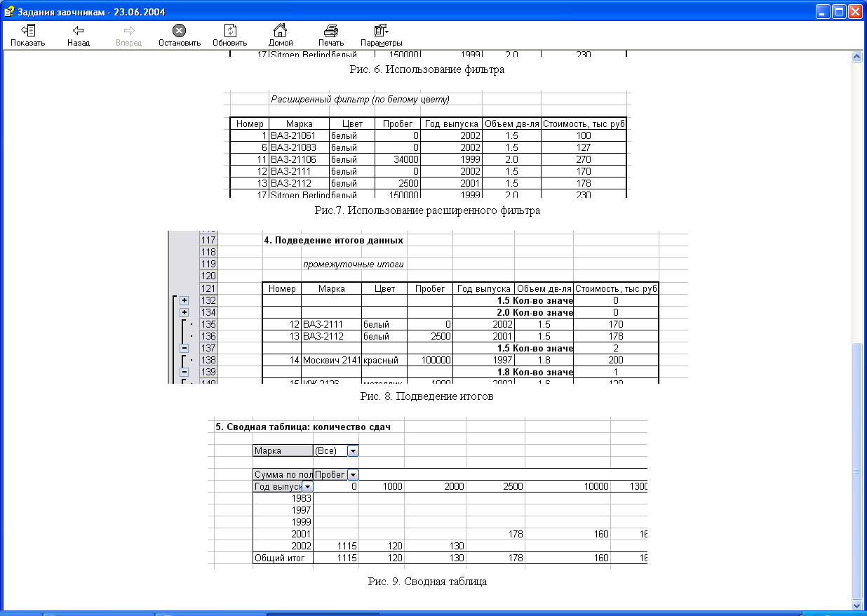Click the vertical scrollbar thumb
The width and height of the screenshot is (867, 616).
[856, 470]
